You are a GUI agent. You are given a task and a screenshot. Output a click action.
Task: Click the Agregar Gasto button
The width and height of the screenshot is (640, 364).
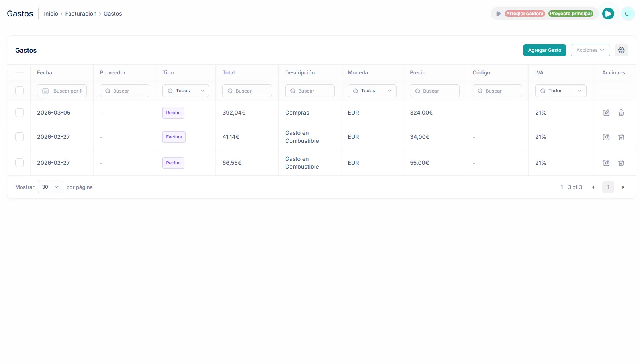[544, 50]
